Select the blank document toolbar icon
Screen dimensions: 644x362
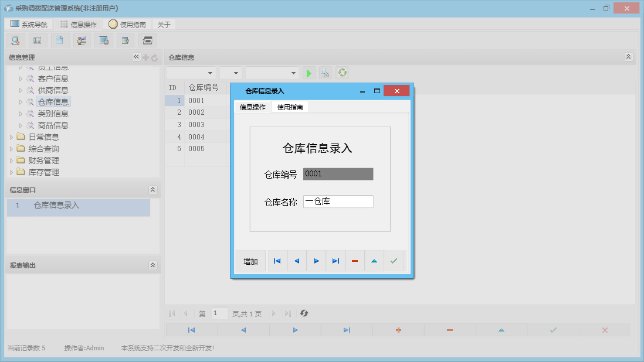coord(60,40)
